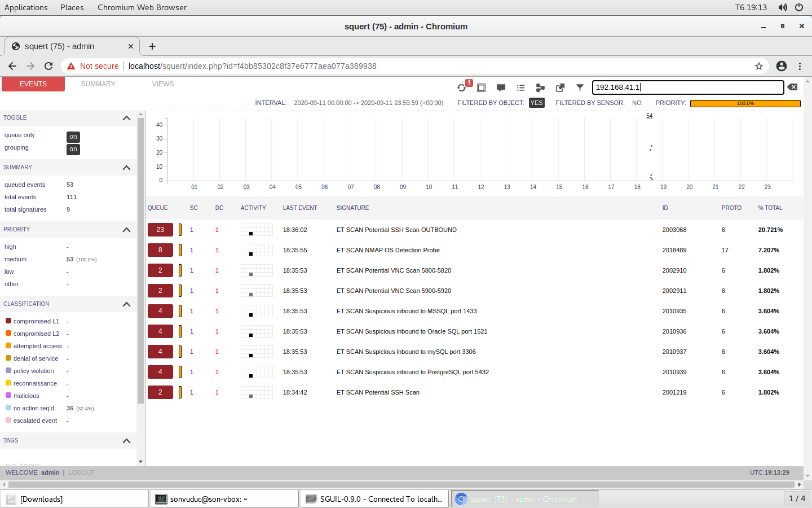Toggle 'queue only' off
The height and width of the screenshot is (508, 812).
pos(73,136)
